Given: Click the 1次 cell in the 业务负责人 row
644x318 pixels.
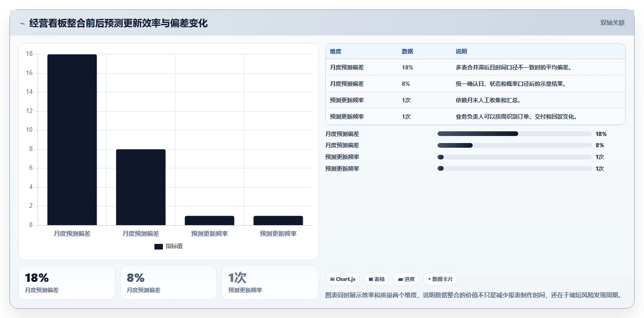Looking at the screenshot, I should 406,117.
